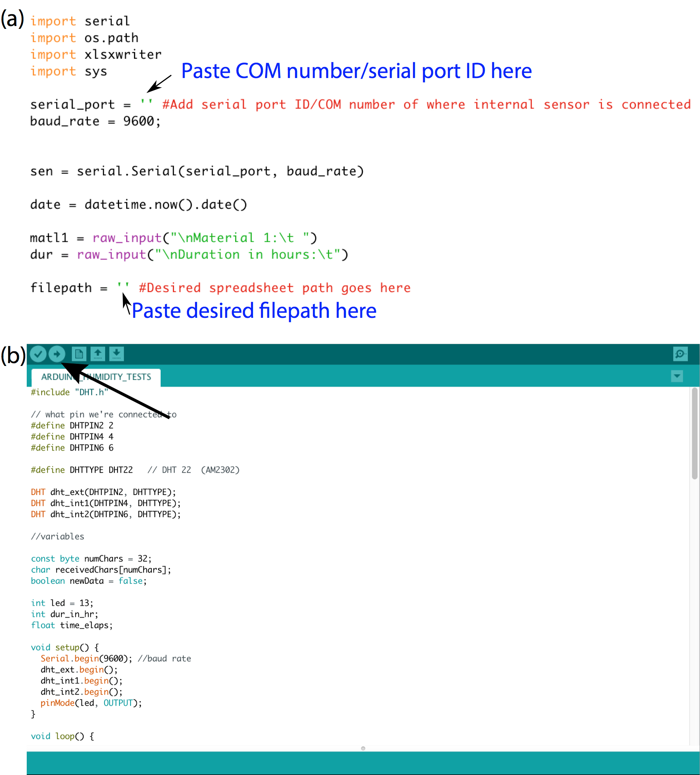Open the Serial Monitor magnifier icon

pos(680,354)
